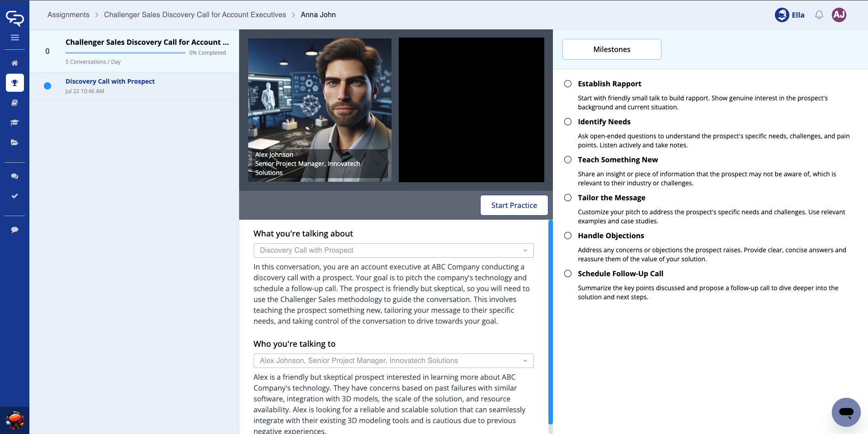The height and width of the screenshot is (434, 868).
Task: Open Discovery Call with Prospect conversation
Action: (110, 81)
